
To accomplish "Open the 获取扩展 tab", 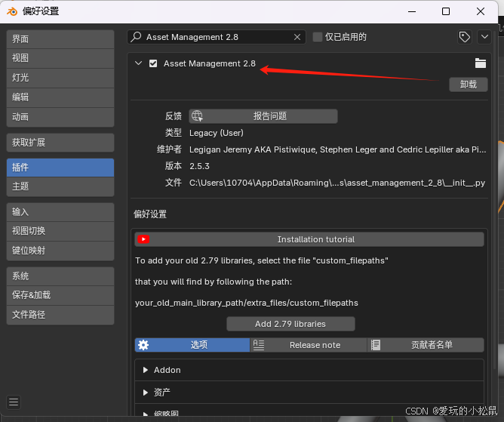I will tap(60, 143).
